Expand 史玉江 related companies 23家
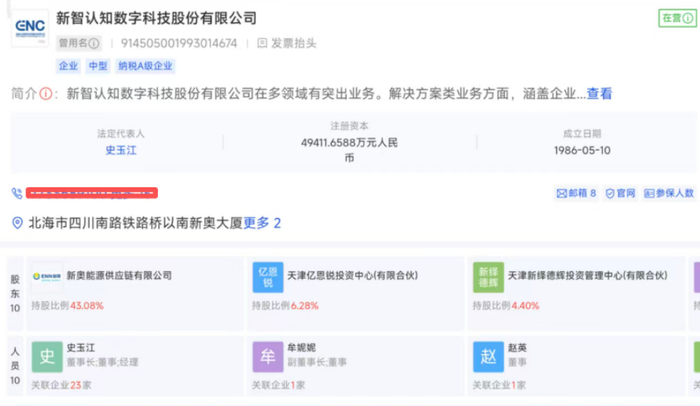Image resolution: width=700 pixels, height=406 pixels. 79,384
